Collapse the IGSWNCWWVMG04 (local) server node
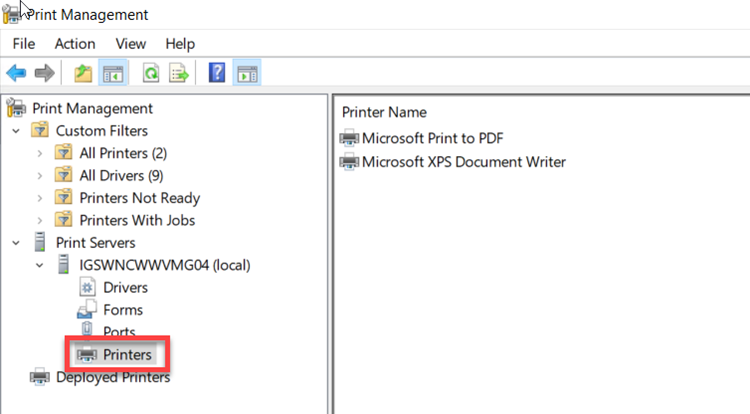Screen dimensions: 750x414 [39, 265]
